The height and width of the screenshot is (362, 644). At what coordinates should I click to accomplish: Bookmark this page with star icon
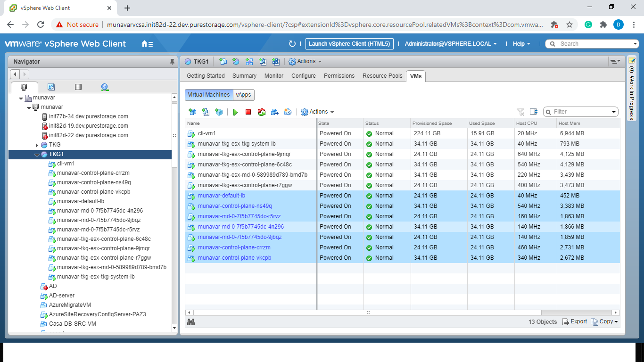coord(570,25)
